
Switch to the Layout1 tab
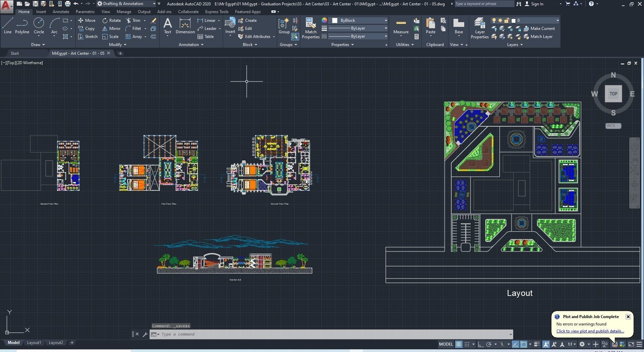(34, 343)
